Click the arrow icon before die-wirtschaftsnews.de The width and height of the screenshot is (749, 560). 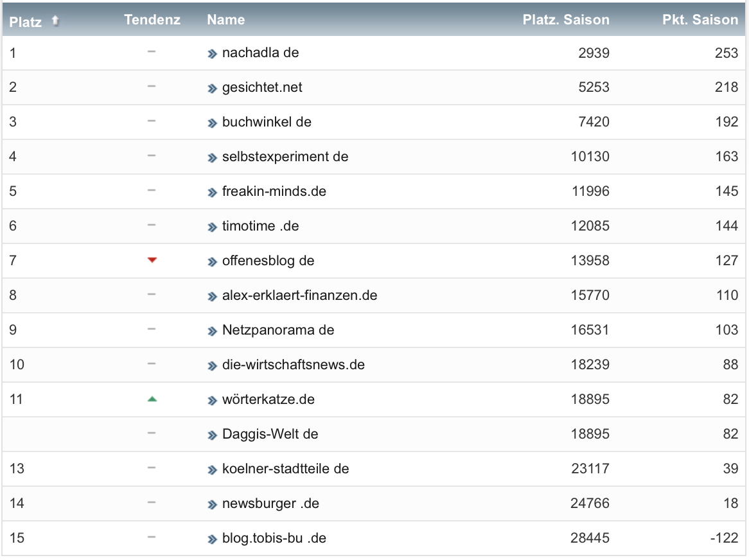(x=212, y=365)
